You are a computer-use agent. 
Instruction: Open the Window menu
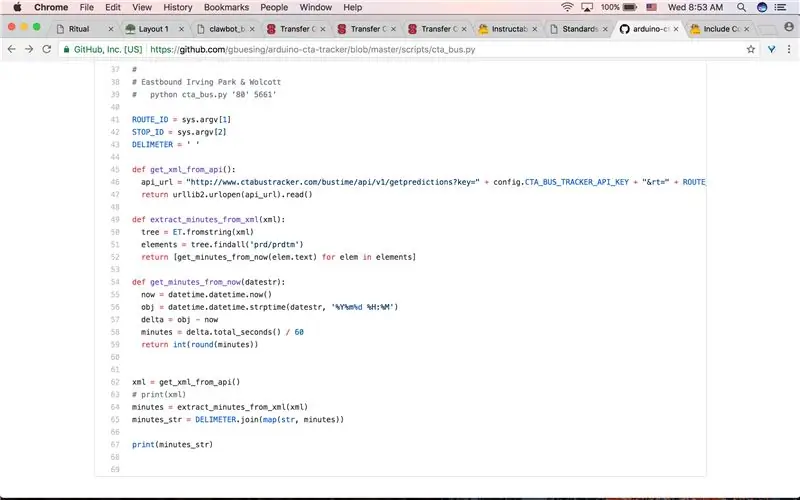(315, 7)
